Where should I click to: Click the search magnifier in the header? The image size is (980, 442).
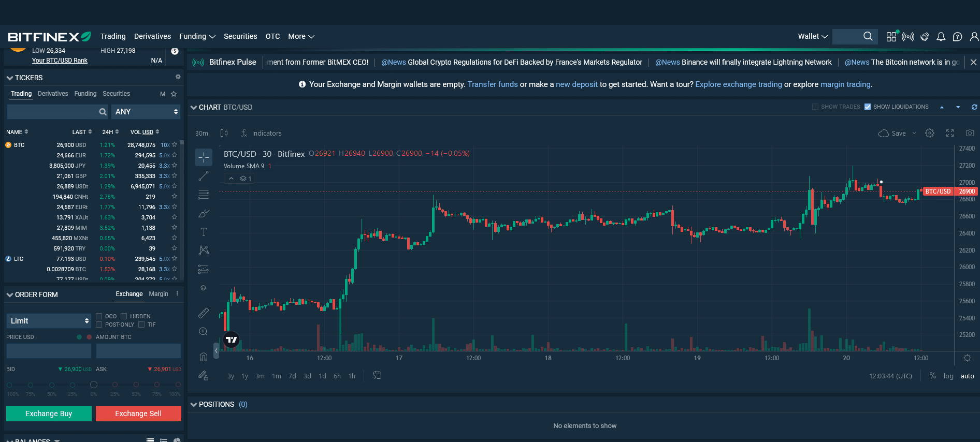868,36
